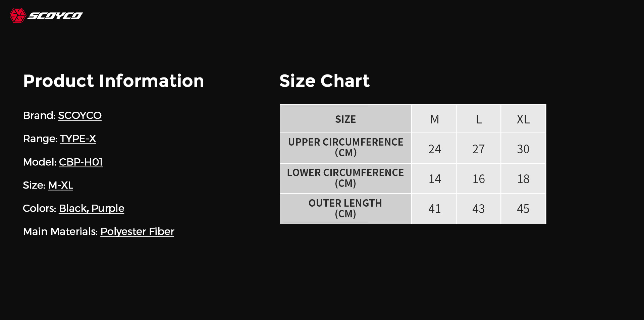This screenshot has height=320, width=644.
Task: Open the TYPE-X range link
Action: 78,139
